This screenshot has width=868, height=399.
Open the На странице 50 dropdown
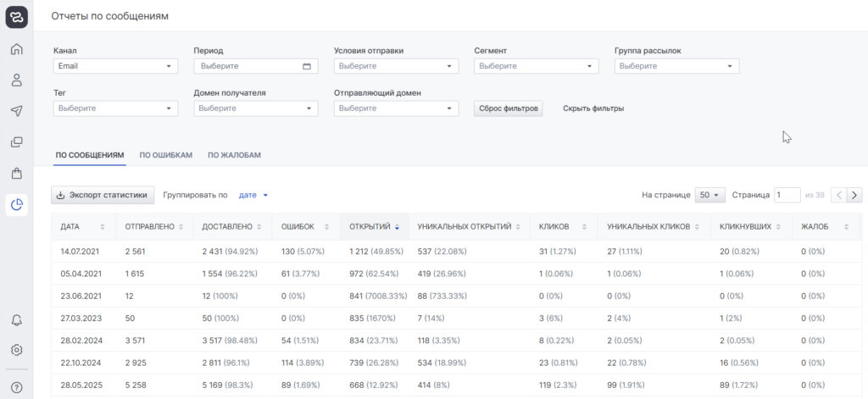[x=709, y=195]
